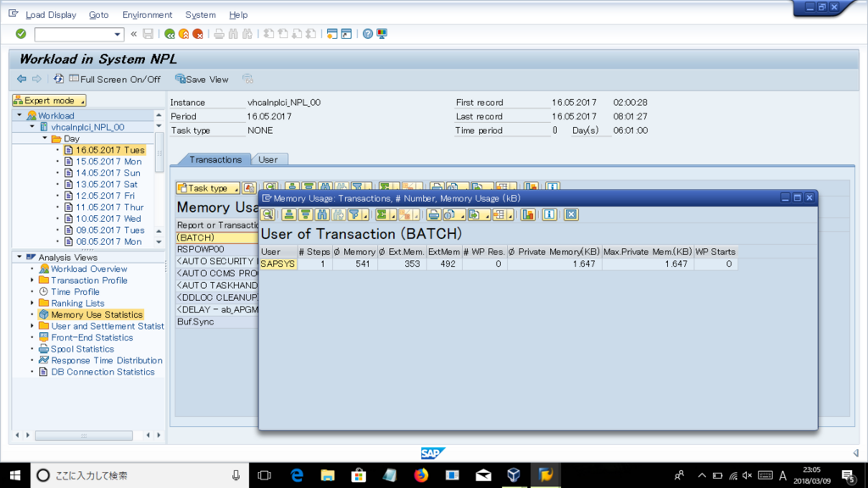
Task: Collapse the Workload tree node
Action: pyautogui.click(x=19, y=115)
